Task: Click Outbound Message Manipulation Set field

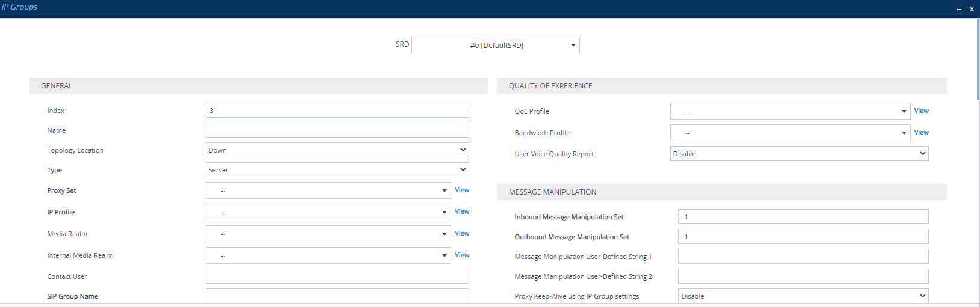Action: pos(803,237)
